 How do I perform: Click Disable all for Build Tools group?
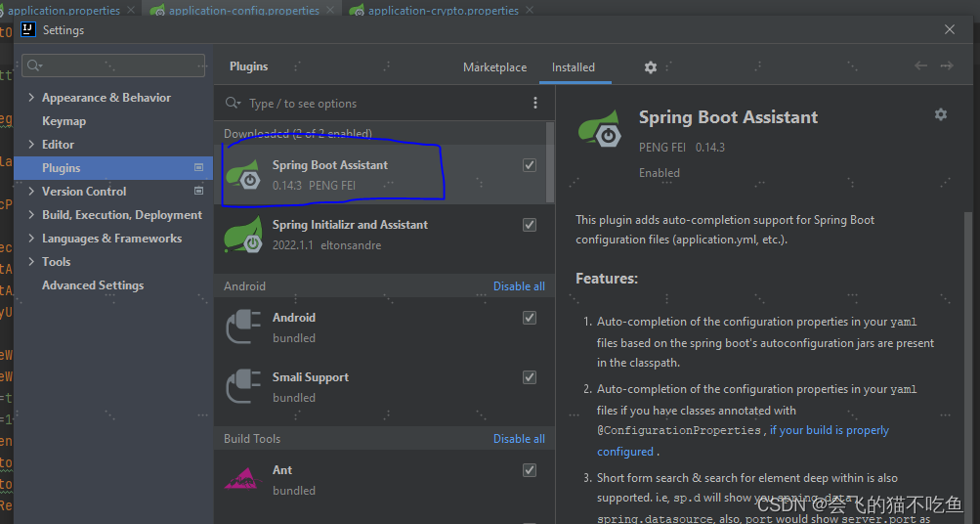[519, 438]
